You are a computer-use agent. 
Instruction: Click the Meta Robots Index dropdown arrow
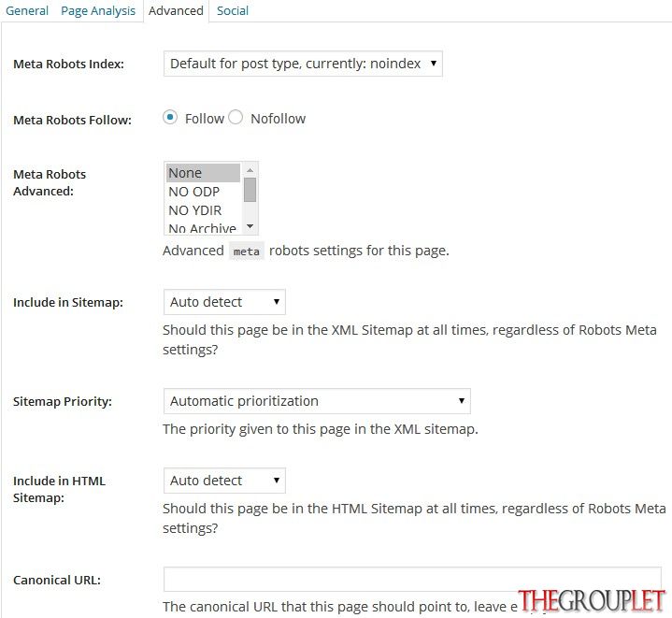pos(434,64)
